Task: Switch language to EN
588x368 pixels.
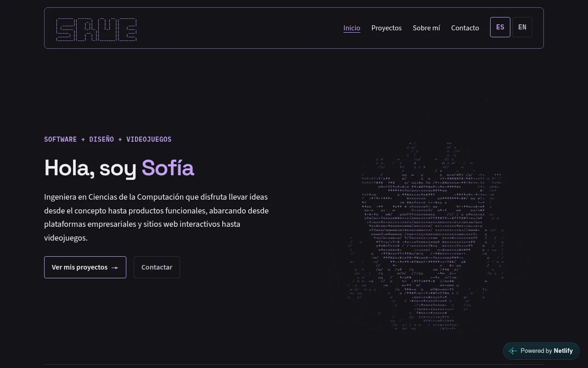Action: [522, 27]
